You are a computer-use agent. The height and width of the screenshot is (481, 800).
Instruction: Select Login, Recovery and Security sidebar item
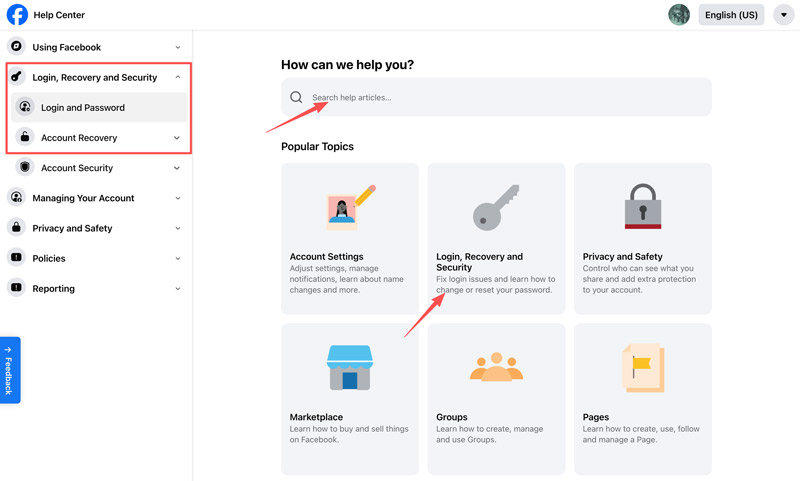95,78
